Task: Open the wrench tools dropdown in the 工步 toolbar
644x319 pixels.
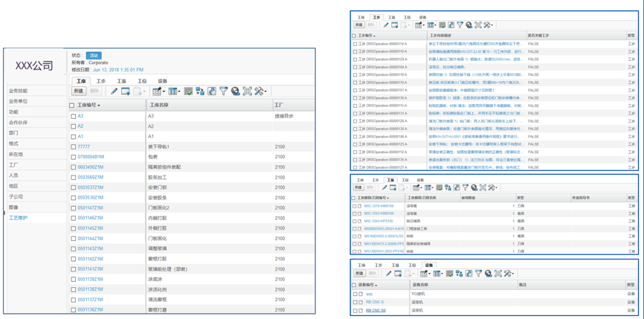Action: (x=488, y=25)
